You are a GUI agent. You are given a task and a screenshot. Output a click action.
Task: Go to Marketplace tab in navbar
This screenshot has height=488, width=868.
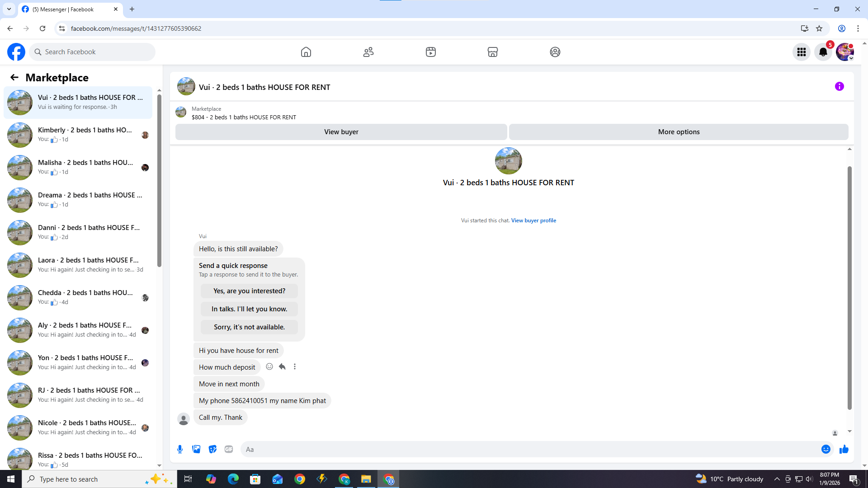pyautogui.click(x=492, y=52)
